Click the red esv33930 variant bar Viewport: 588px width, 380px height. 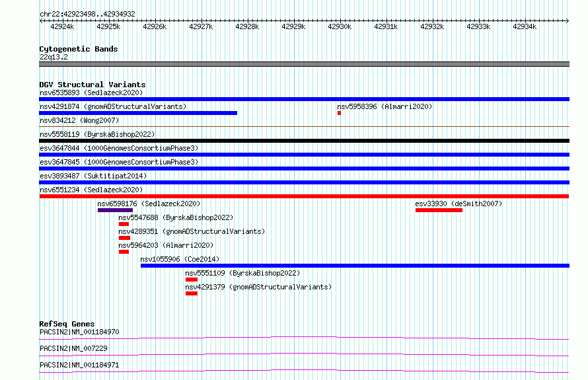click(439, 210)
